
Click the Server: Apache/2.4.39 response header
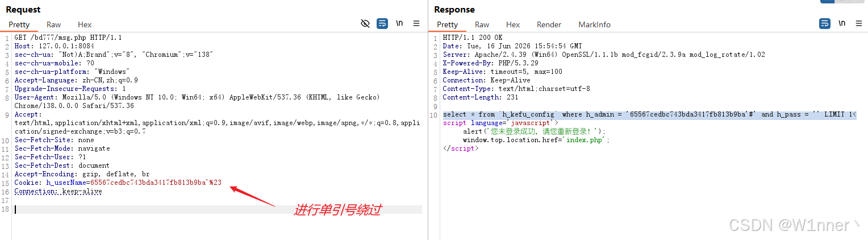[x=604, y=55]
